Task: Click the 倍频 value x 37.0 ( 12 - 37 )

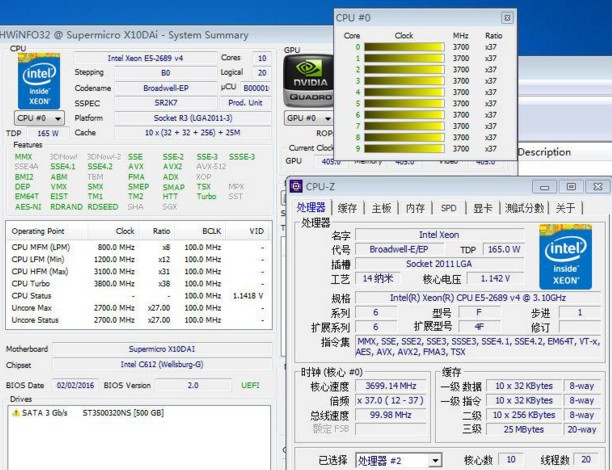Action: pyautogui.click(x=391, y=401)
